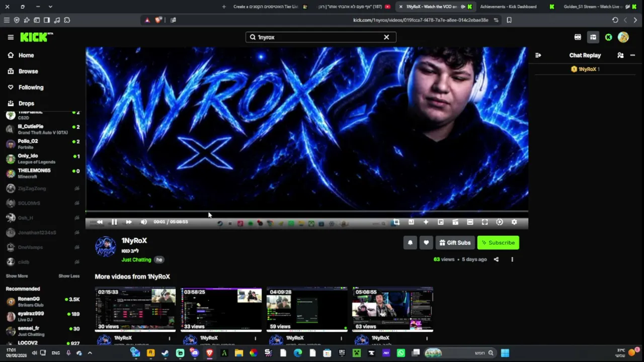The image size is (644, 362).
Task: Pause the VOD playback
Action: (114, 222)
